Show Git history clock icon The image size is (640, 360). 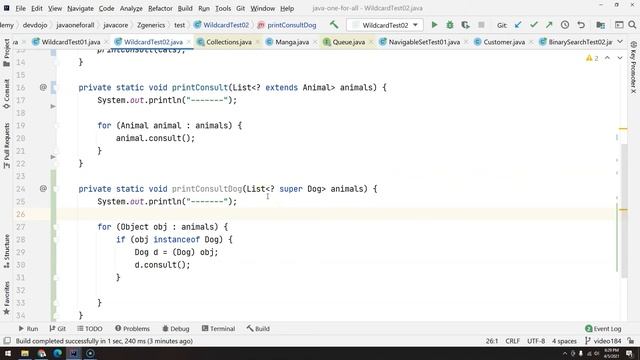tap(565, 25)
